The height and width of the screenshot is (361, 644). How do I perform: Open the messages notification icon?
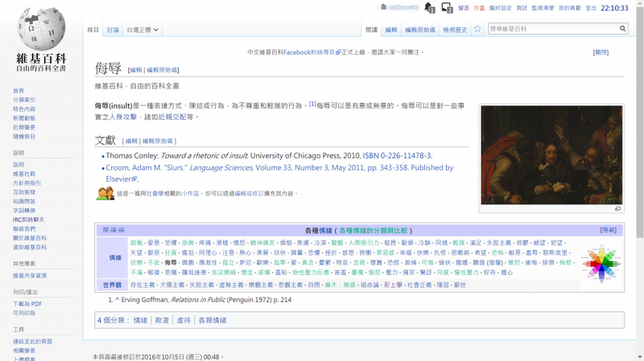point(447,7)
